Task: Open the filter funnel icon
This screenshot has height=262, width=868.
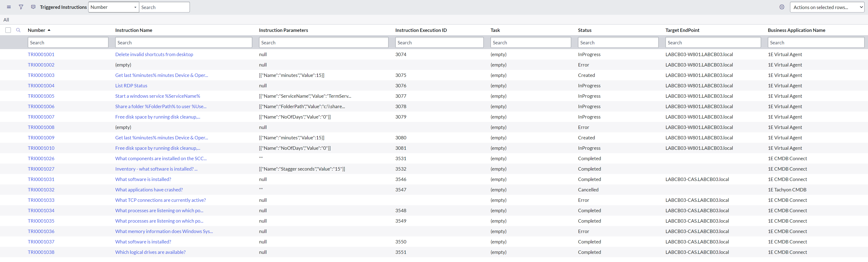Action: [x=21, y=7]
